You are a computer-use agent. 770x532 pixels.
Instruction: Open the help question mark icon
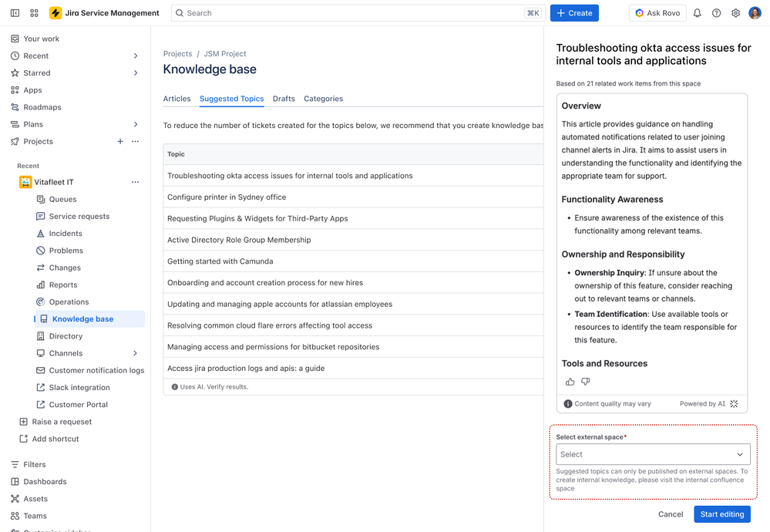tap(717, 13)
